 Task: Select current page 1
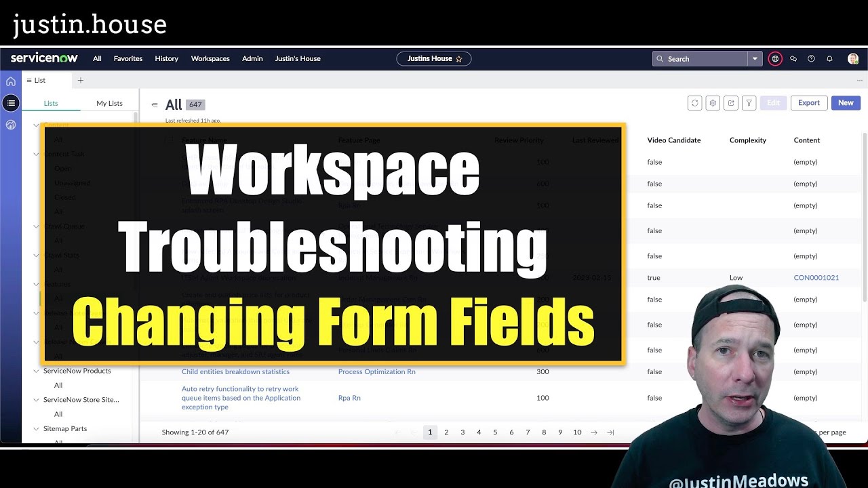pyautogui.click(x=430, y=432)
